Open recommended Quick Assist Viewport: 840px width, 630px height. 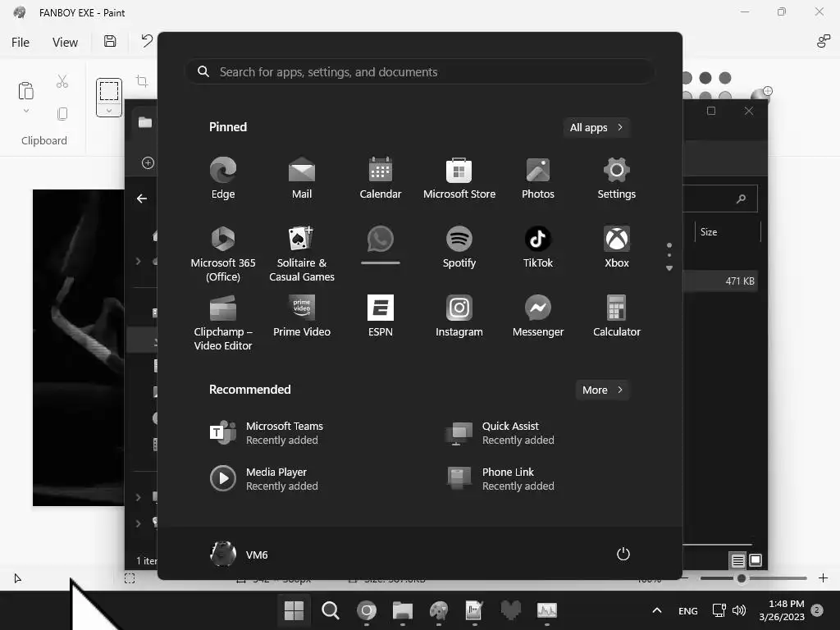tap(500, 433)
